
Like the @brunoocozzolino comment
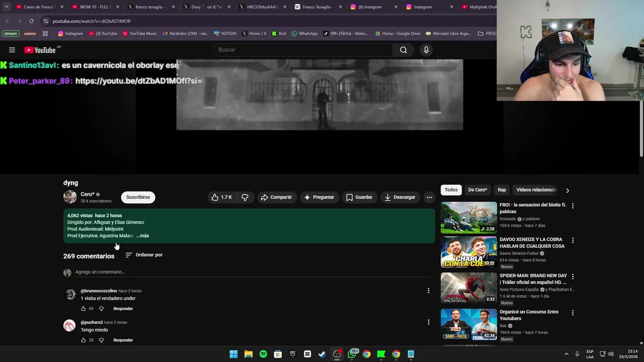point(84,309)
